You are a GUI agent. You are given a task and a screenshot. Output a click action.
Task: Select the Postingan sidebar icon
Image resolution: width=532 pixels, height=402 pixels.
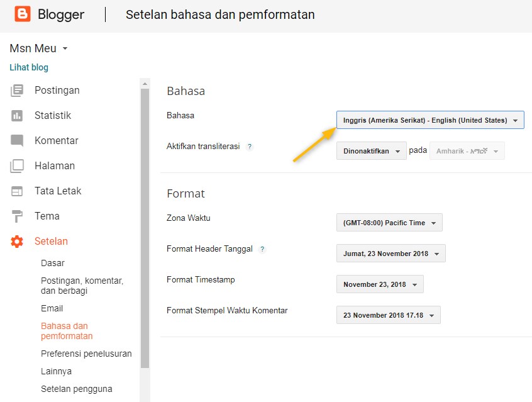coord(17,90)
